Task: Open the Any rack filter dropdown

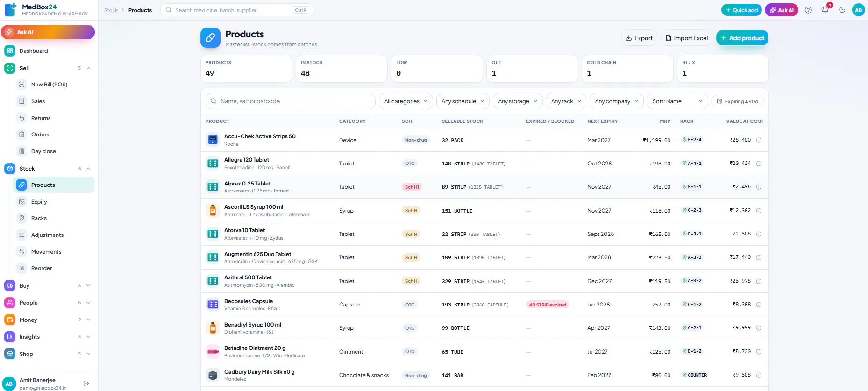Action: click(566, 101)
